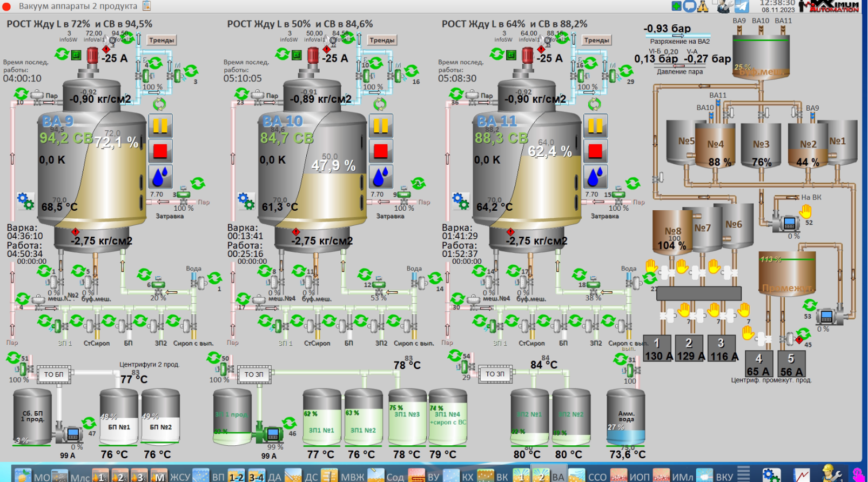Select centrifuge 1 showing 130 A
868x482 pixels.
pyautogui.click(x=657, y=349)
